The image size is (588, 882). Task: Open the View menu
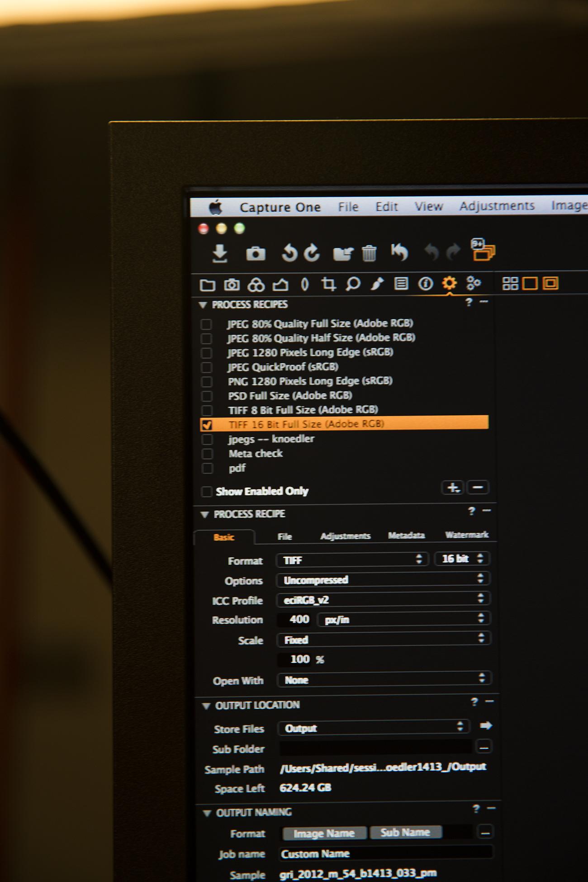[429, 206]
